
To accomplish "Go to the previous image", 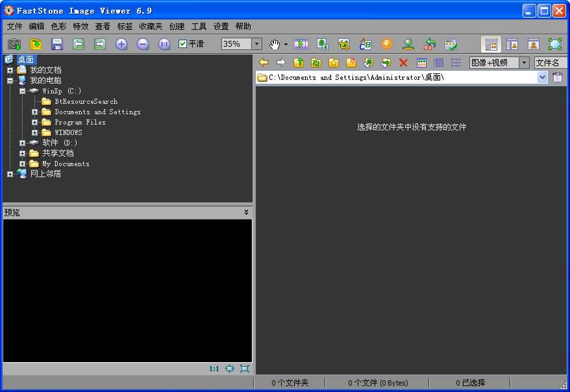I will coord(79,44).
